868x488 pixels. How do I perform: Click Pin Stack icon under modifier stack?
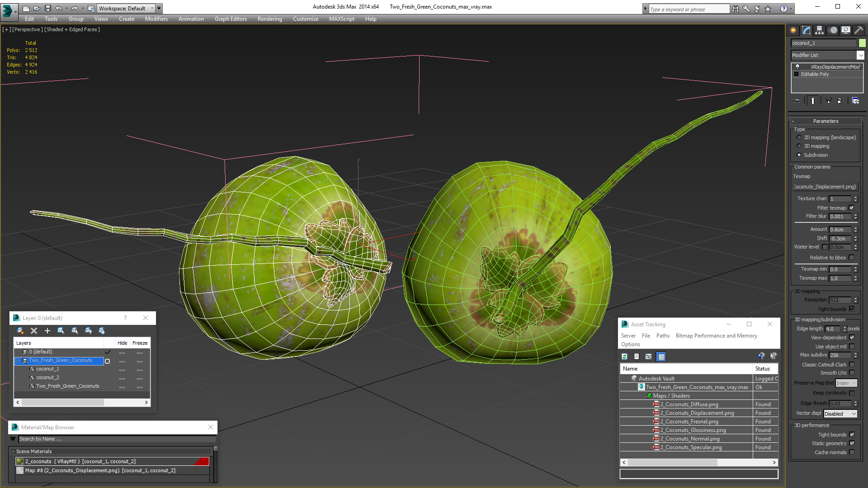click(x=797, y=101)
